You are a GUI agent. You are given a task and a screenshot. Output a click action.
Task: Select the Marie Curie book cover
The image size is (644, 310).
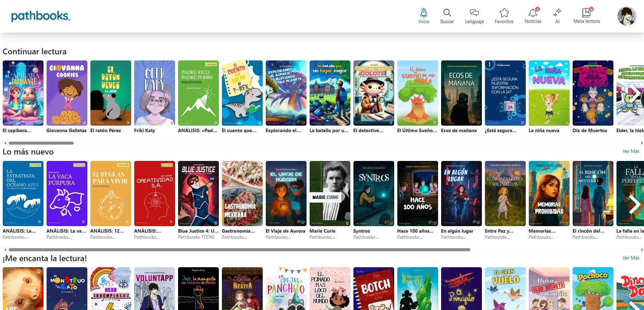(330, 193)
